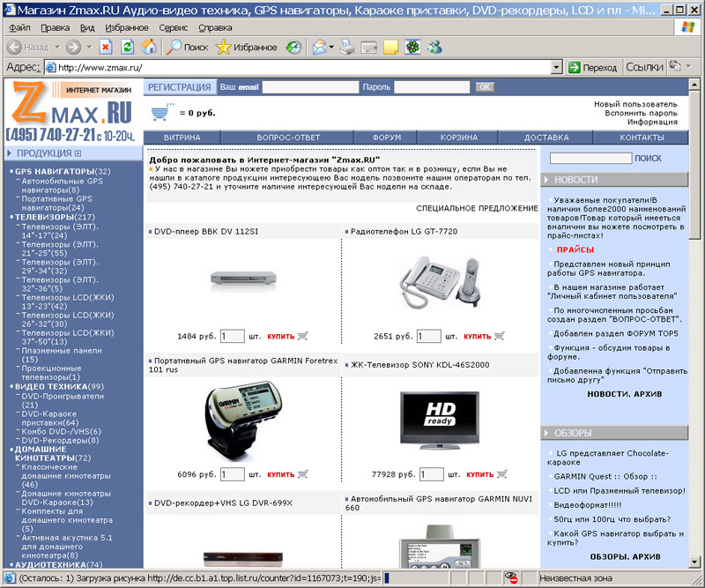This screenshot has height=588, width=705.
Task: Click the РЕГИСТРАЦИЯ button
Action: point(180,87)
